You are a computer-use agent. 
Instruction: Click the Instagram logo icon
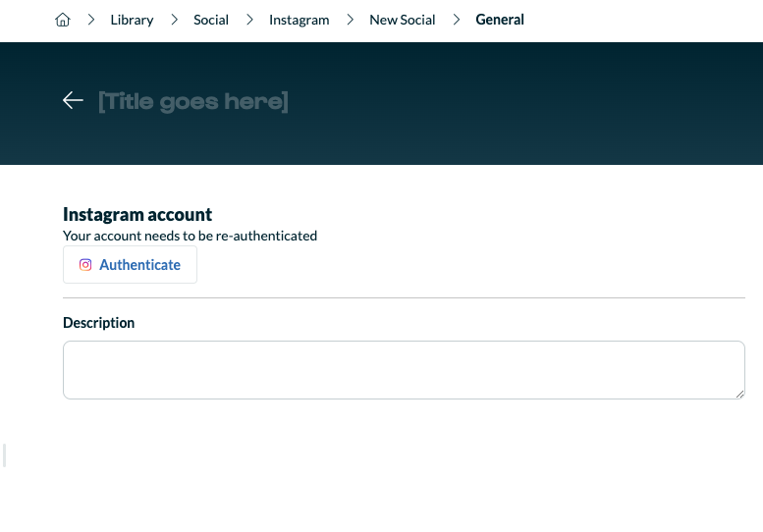click(x=85, y=265)
